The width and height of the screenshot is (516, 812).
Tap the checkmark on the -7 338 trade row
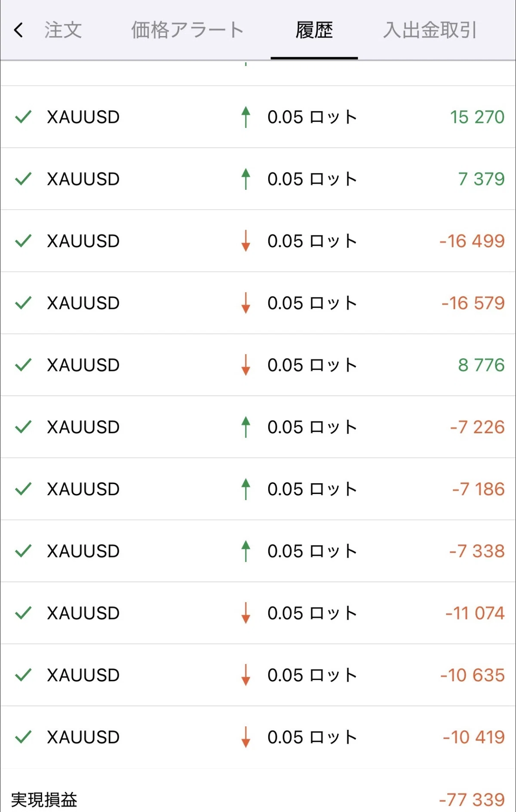point(23,551)
